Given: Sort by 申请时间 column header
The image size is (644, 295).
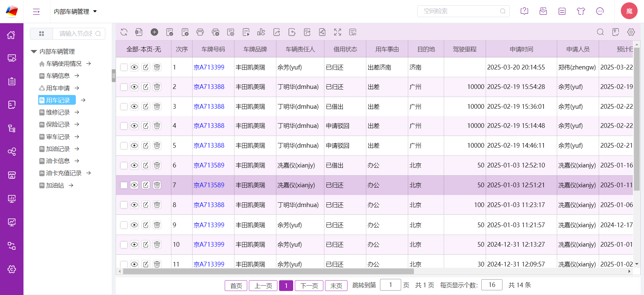Looking at the screenshot, I should pyautogui.click(x=521, y=49).
